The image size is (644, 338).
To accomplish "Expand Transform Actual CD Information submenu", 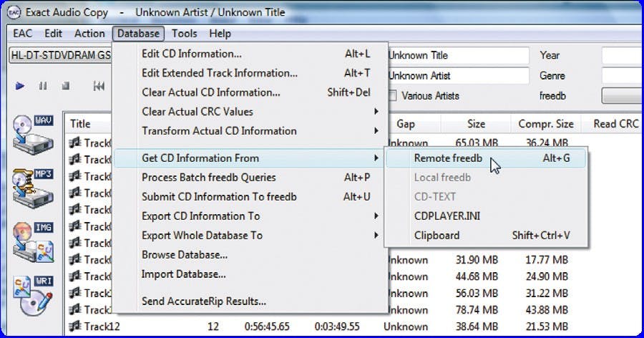I will click(250, 131).
